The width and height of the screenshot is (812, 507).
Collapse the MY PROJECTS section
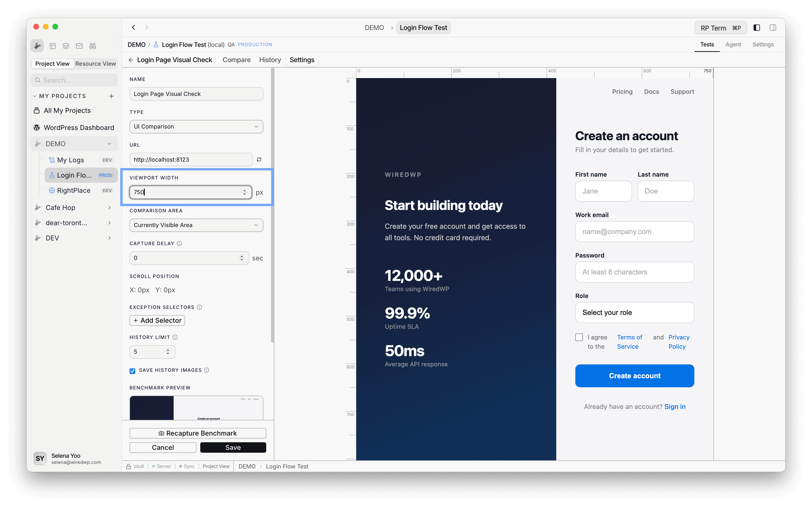click(x=35, y=96)
